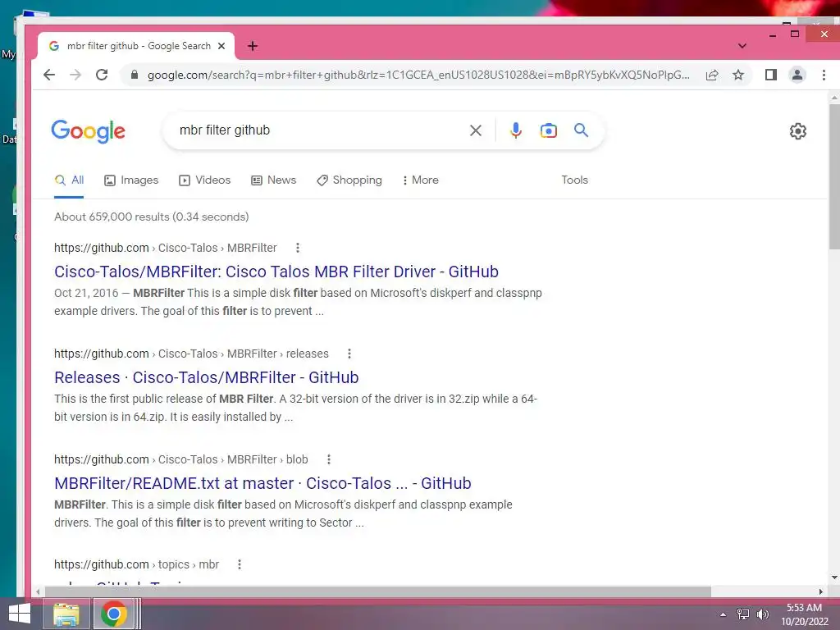Image resolution: width=840 pixels, height=630 pixels.
Task: Reload the Google search page
Action: coord(102,75)
